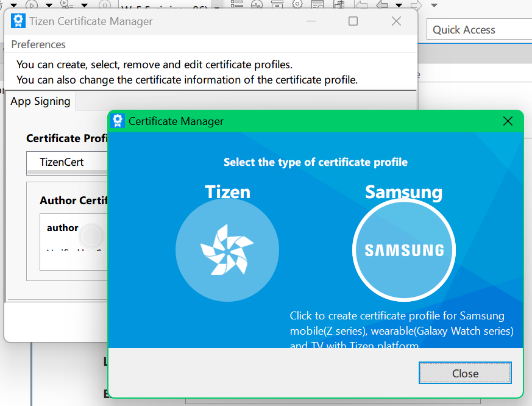The height and width of the screenshot is (406, 532).
Task: Click the gear icon in top toolbar
Action: click(297, 4)
